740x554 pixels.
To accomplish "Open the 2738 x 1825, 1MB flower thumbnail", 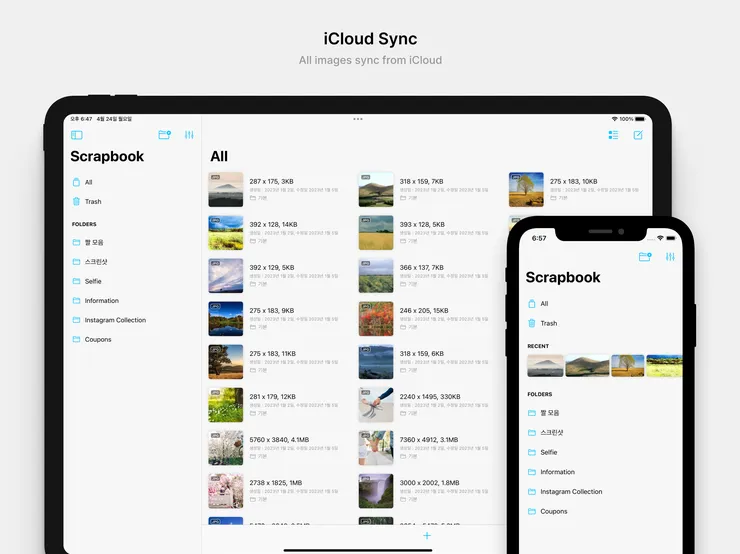I will (x=226, y=491).
